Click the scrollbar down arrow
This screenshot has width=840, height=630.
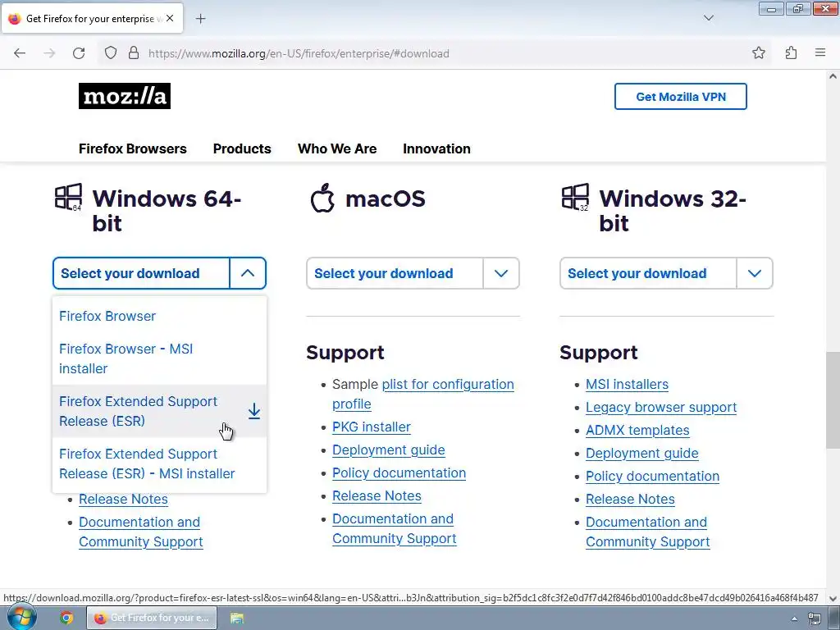(833, 598)
